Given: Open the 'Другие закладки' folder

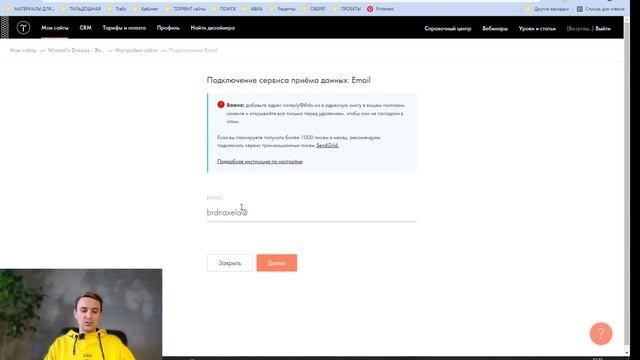Looking at the screenshot, I should pyautogui.click(x=547, y=9).
